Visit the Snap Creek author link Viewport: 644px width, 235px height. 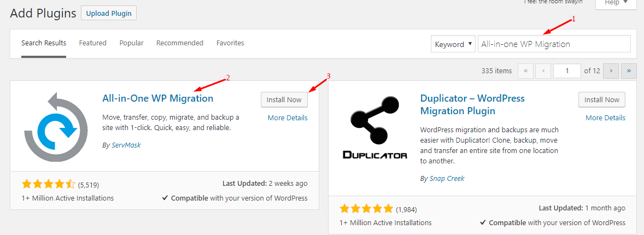447,179
